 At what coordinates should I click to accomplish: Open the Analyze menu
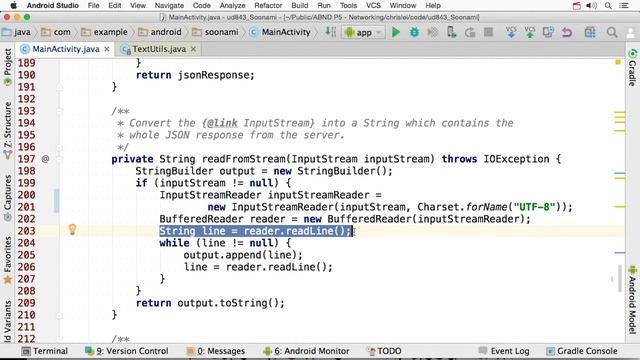(x=232, y=6)
